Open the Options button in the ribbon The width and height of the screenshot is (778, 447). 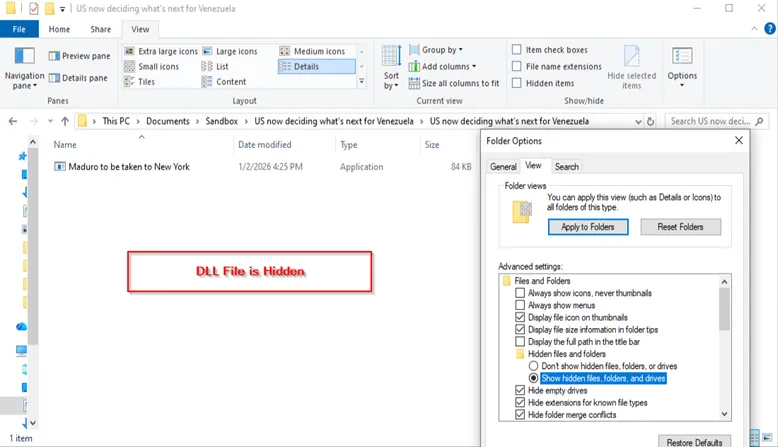coord(682,66)
